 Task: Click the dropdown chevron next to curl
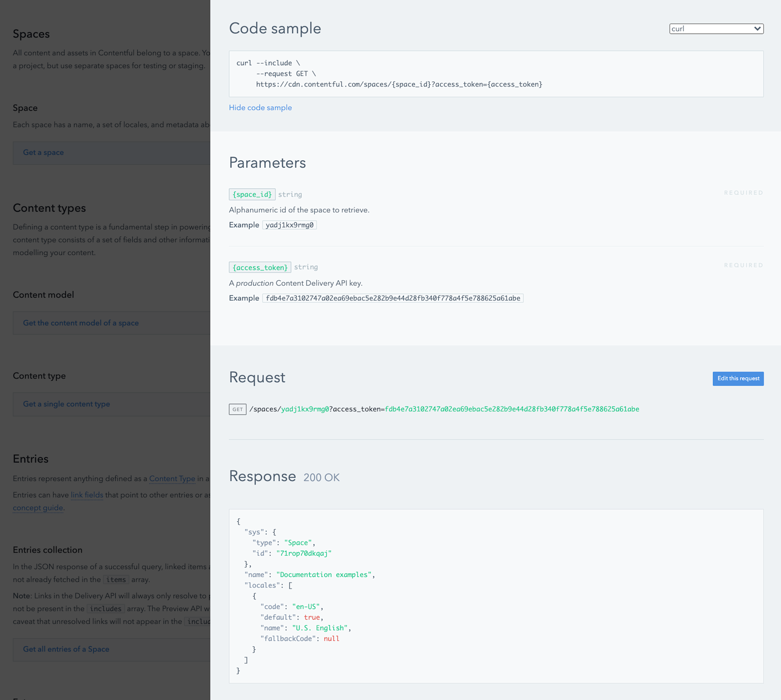coord(757,28)
